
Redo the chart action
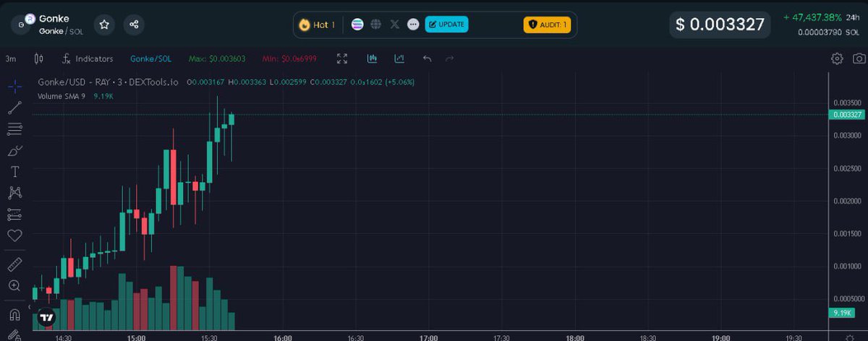coord(450,59)
